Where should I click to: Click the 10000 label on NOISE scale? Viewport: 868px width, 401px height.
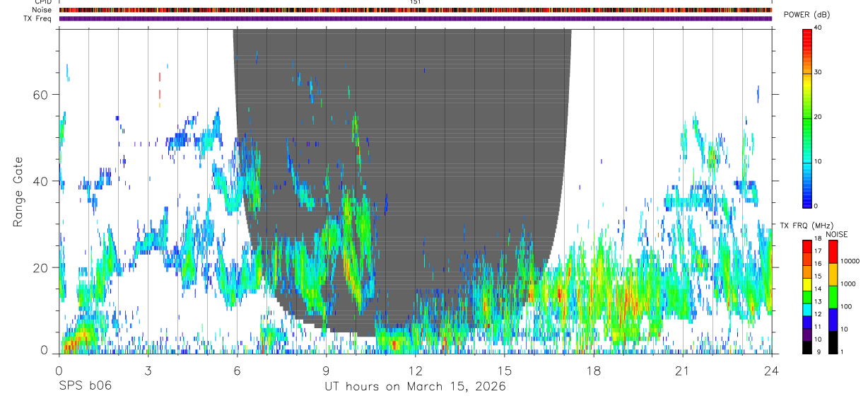pyautogui.click(x=850, y=261)
